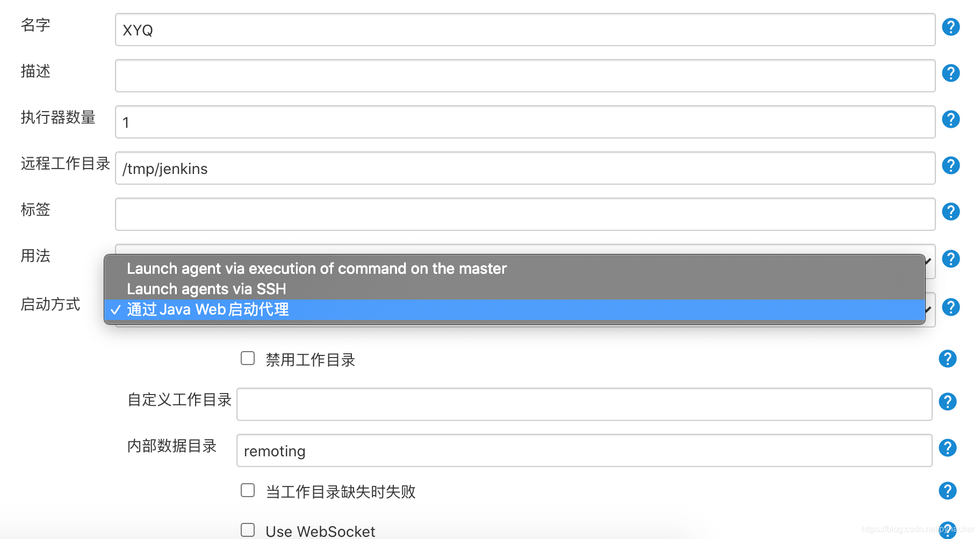This screenshot has height=539, width=980.
Task: Select 通过 Java Web 启动代理 option
Action: pyautogui.click(x=514, y=310)
